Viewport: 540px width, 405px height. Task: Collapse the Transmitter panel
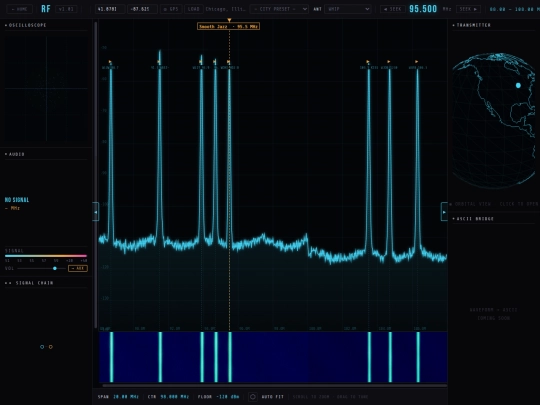[x=471, y=25]
